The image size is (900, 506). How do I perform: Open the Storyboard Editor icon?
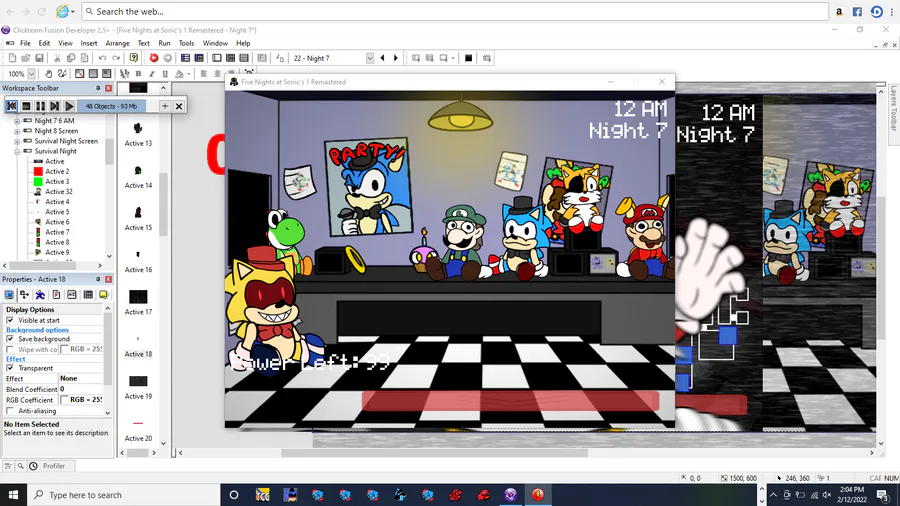tap(185, 58)
